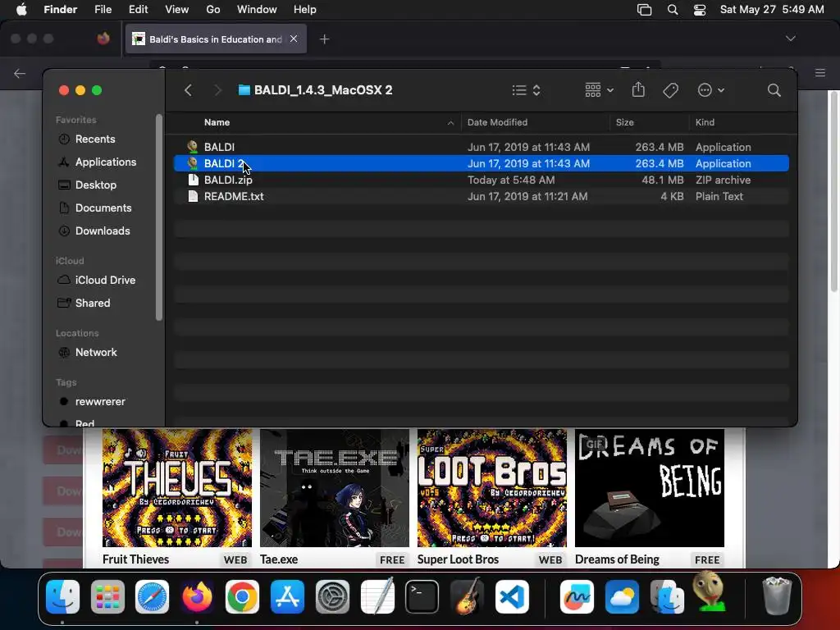Click the Tags icon in Finder toolbar

tap(670, 90)
